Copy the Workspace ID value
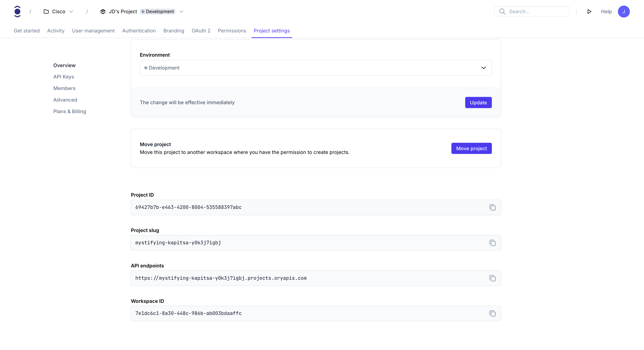Viewport: 644px width, 350px height. pyautogui.click(x=492, y=313)
